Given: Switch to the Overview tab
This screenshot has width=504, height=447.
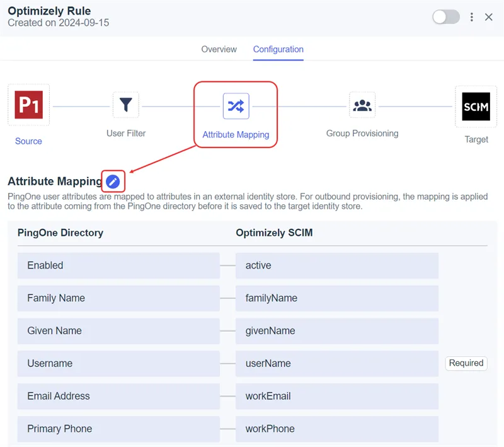Looking at the screenshot, I should [x=219, y=49].
